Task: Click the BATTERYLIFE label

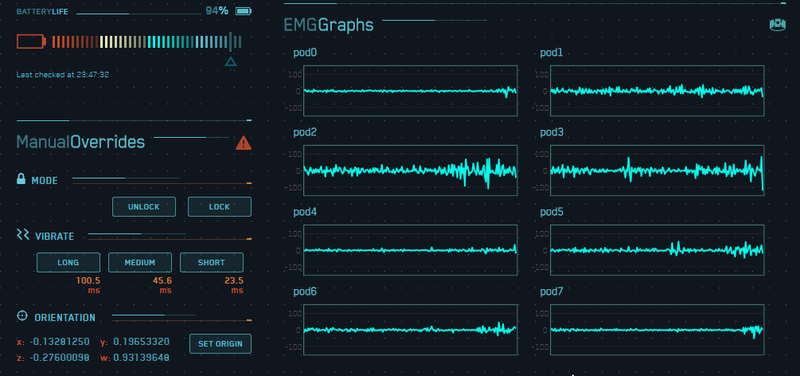Action: [42, 11]
